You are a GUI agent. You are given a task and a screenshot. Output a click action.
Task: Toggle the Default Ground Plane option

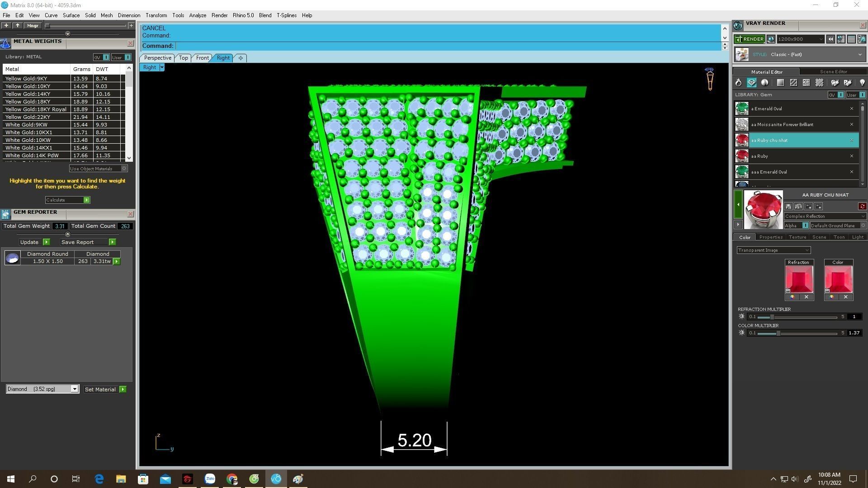tap(862, 225)
